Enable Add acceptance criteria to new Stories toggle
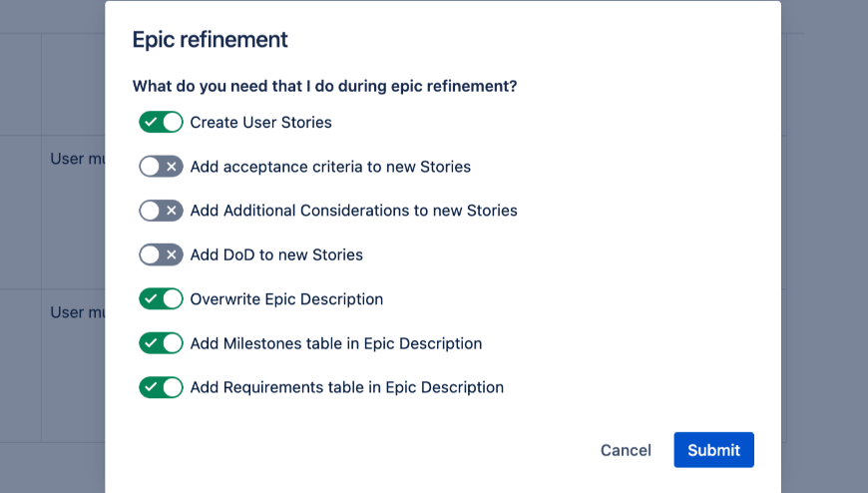This screenshot has height=493, width=868. tap(161, 167)
